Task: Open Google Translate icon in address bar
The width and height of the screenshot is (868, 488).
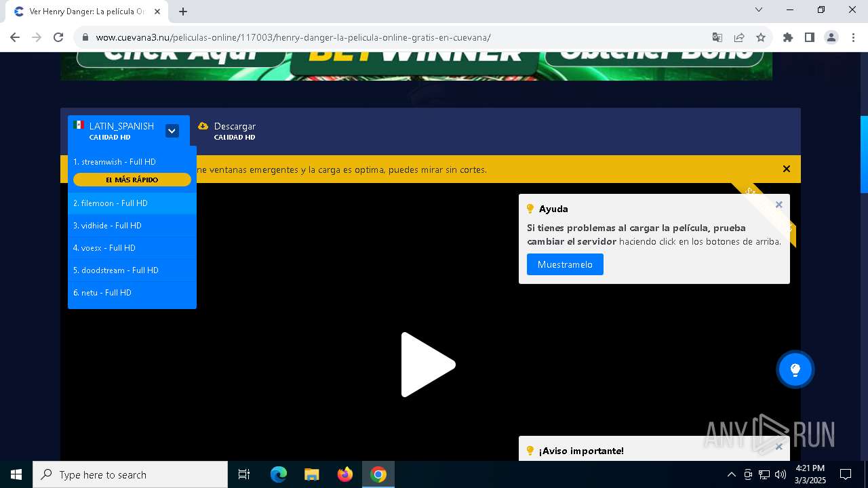Action: click(x=717, y=37)
